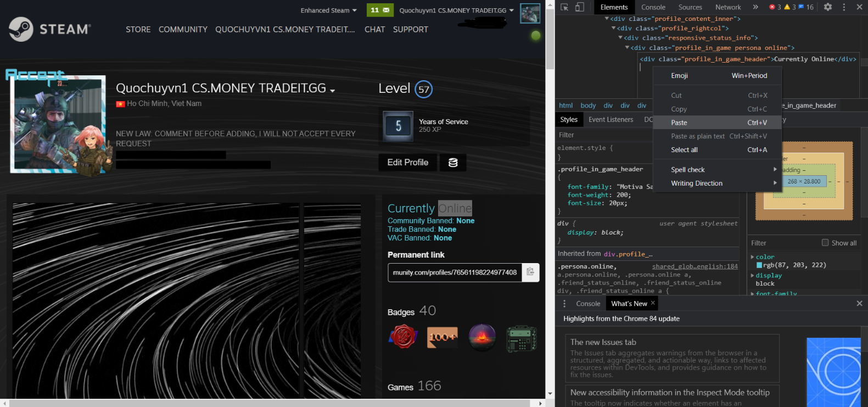The image size is (868, 407).
Task: Show more DevTools tabs with the chevron
Action: (x=755, y=7)
